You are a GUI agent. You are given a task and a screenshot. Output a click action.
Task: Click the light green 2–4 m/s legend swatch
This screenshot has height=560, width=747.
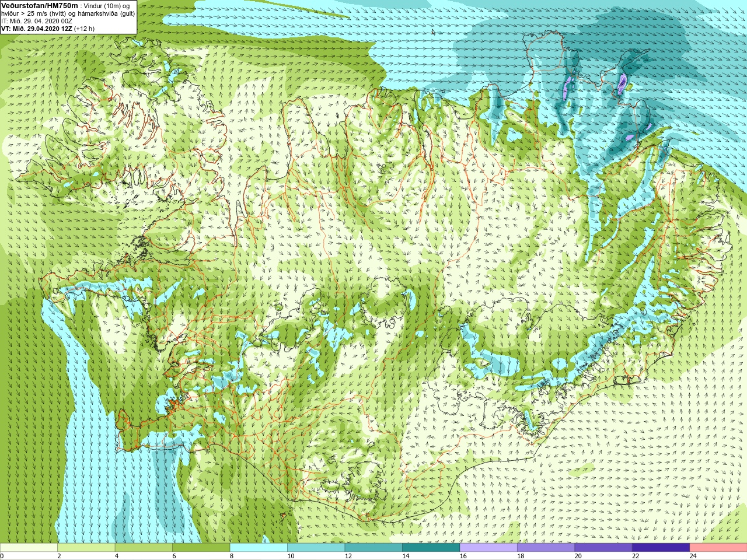coord(86,548)
